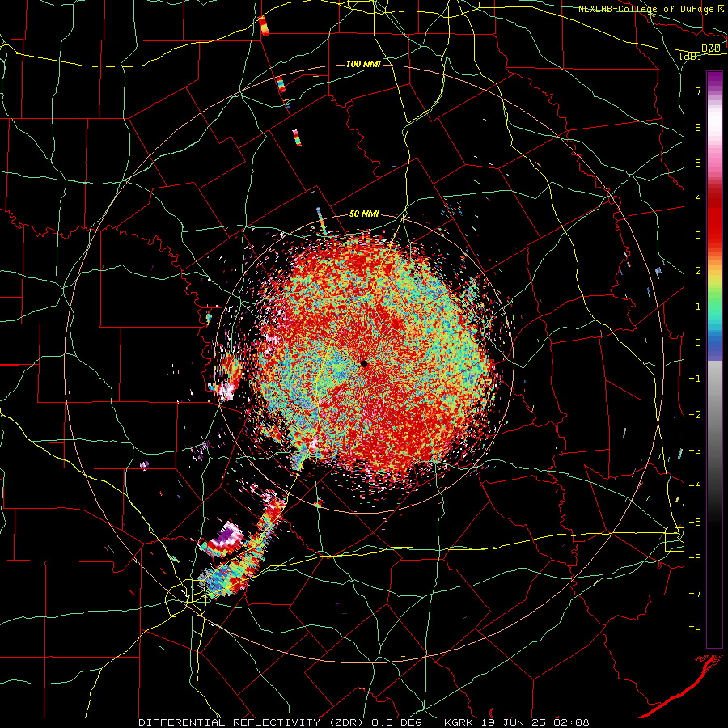Click the KGRK station identifier
The height and width of the screenshot is (728, 728).
[x=459, y=722]
